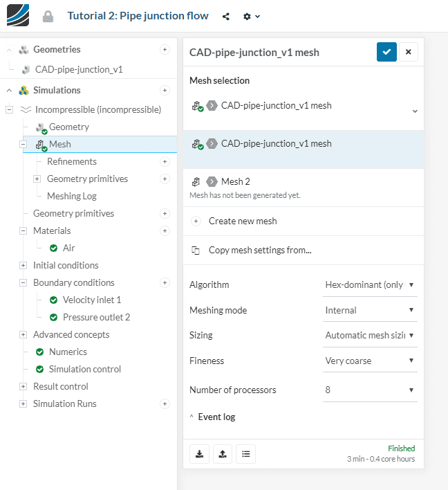Screen dimensions: 448x490
Task: Click the upload icon in the panel footer
Action: pyautogui.click(x=222, y=454)
